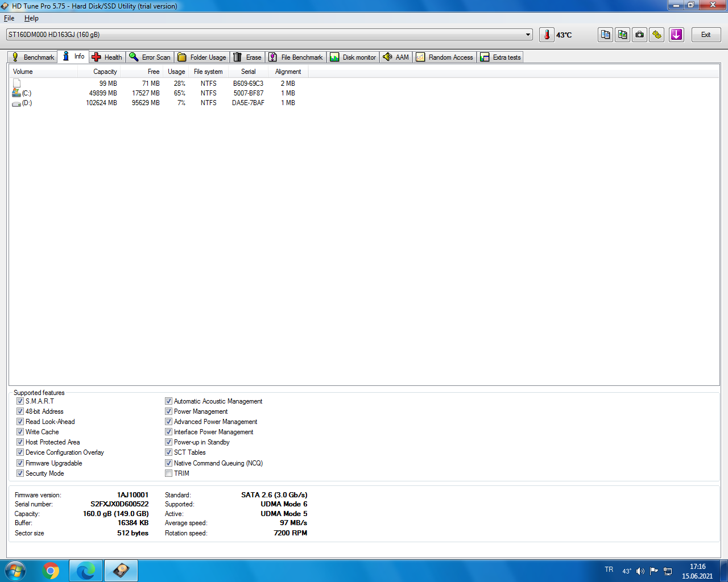Click the serial number S2FXJX0D600522
The width and height of the screenshot is (728, 582).
click(119, 504)
